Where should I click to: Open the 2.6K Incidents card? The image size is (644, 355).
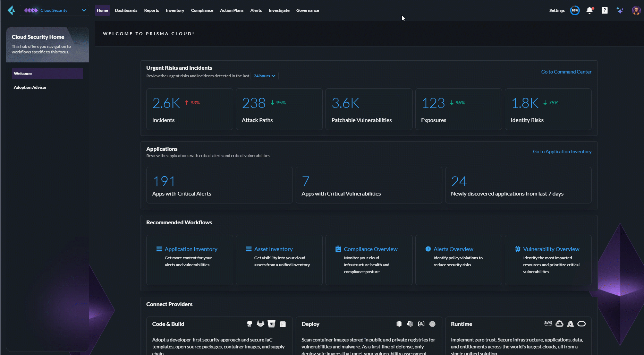click(190, 109)
